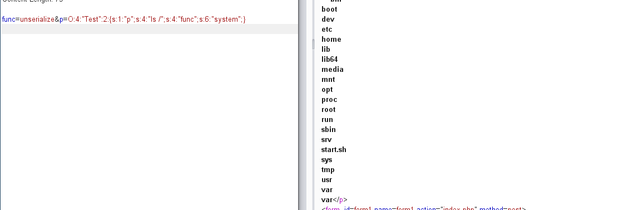Click the 'sbin' entry in response output

329,130
